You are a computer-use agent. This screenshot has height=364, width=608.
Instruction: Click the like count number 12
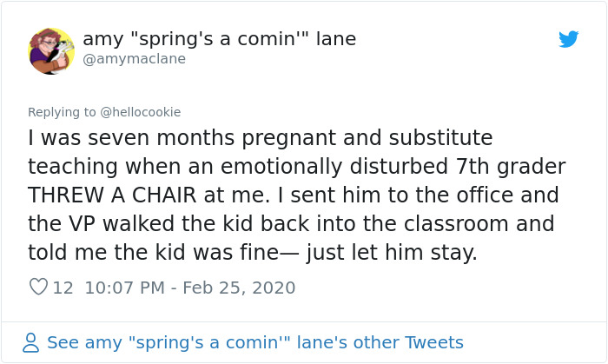63,287
